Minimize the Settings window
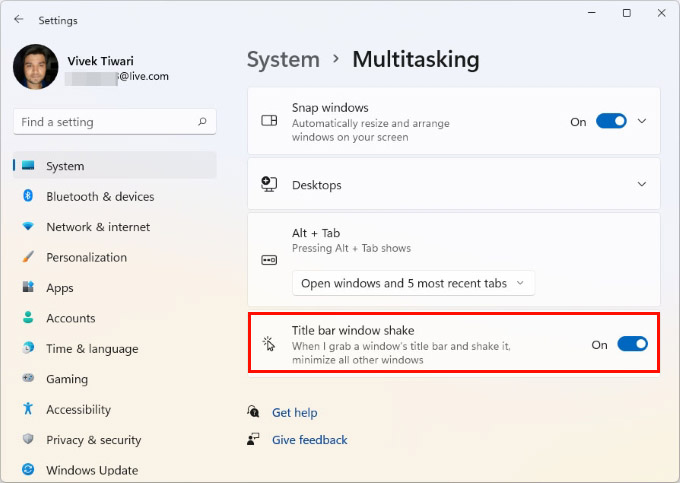Screen dimensions: 680x483 pyautogui.click(x=592, y=13)
